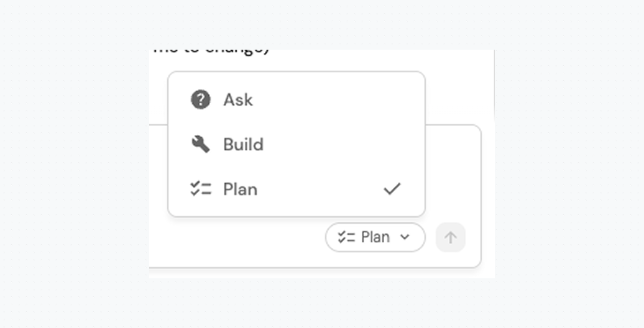
Task: Click the wrench icon next to Build
Action: (201, 145)
